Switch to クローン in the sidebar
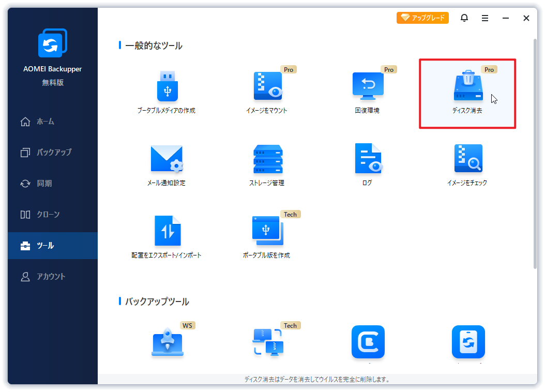 [x=53, y=215]
